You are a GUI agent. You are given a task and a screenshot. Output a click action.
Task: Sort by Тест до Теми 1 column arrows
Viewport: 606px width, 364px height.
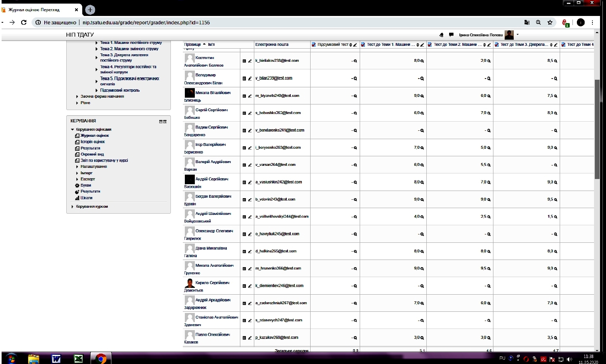418,45
